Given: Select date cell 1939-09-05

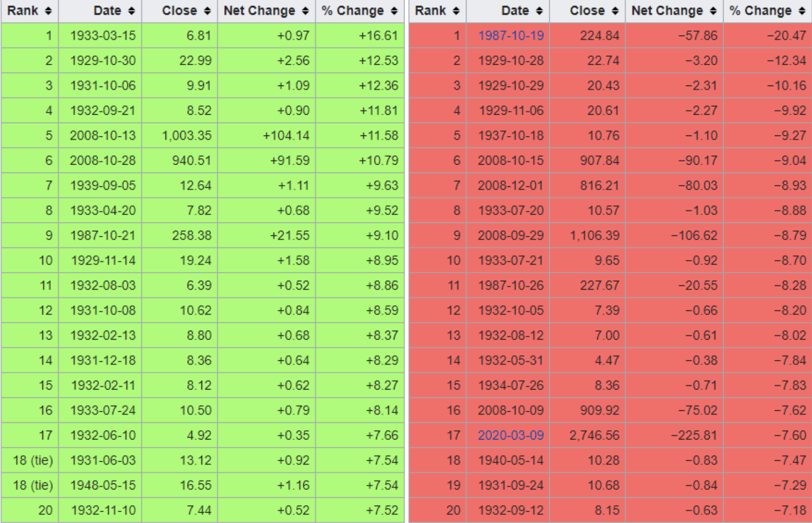Looking at the screenshot, I should (100, 185).
